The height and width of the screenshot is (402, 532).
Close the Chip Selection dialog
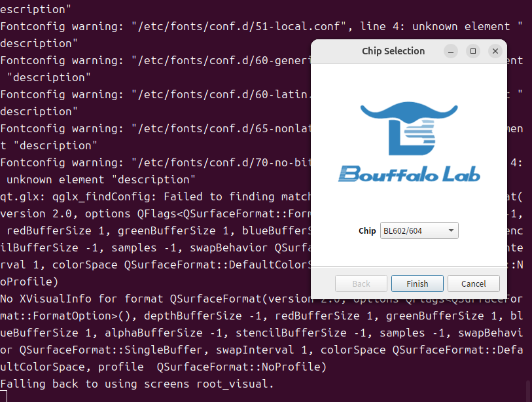[x=495, y=51]
